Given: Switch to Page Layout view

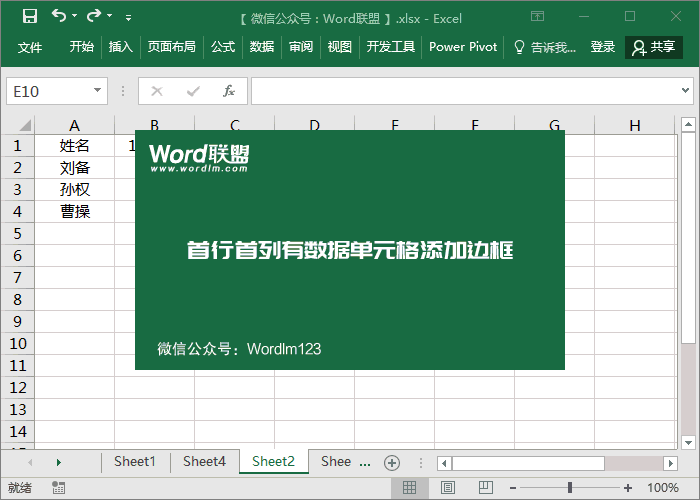Looking at the screenshot, I should pyautogui.click(x=448, y=488).
